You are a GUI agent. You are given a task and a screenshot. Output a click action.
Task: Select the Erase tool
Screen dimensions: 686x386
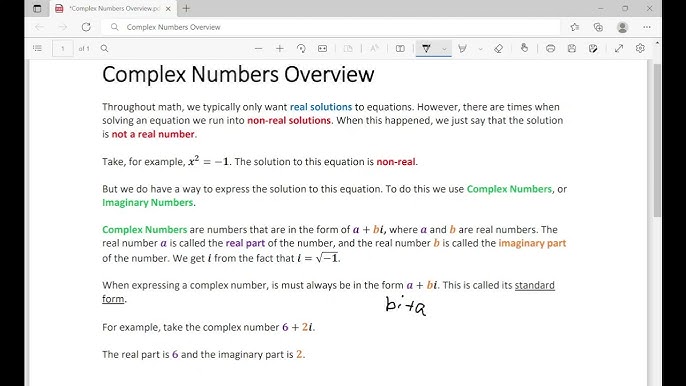(x=499, y=49)
